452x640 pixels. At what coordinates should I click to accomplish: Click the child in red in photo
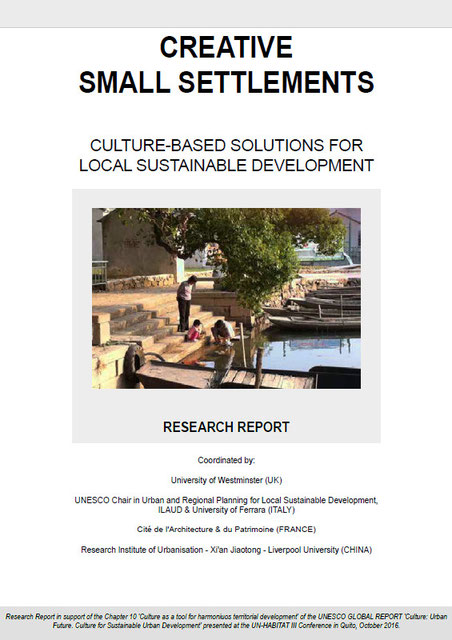click(x=195, y=331)
